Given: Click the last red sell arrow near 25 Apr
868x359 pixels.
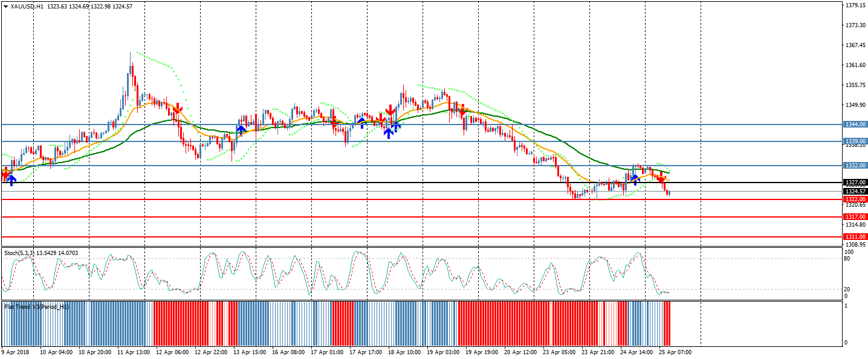Looking at the screenshot, I should pyautogui.click(x=661, y=179).
